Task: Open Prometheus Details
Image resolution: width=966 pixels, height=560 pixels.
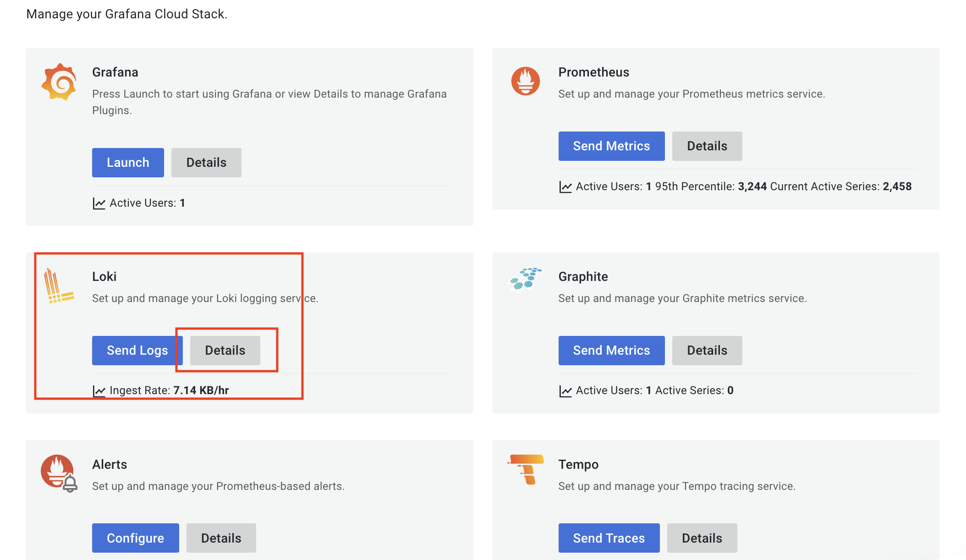Action: coord(707,146)
